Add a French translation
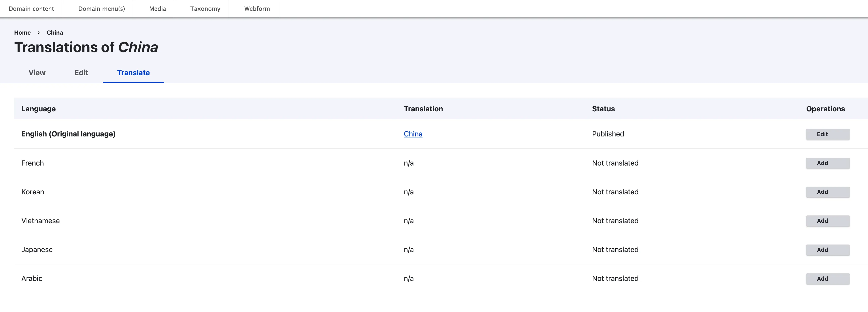The height and width of the screenshot is (312, 868). pos(827,163)
